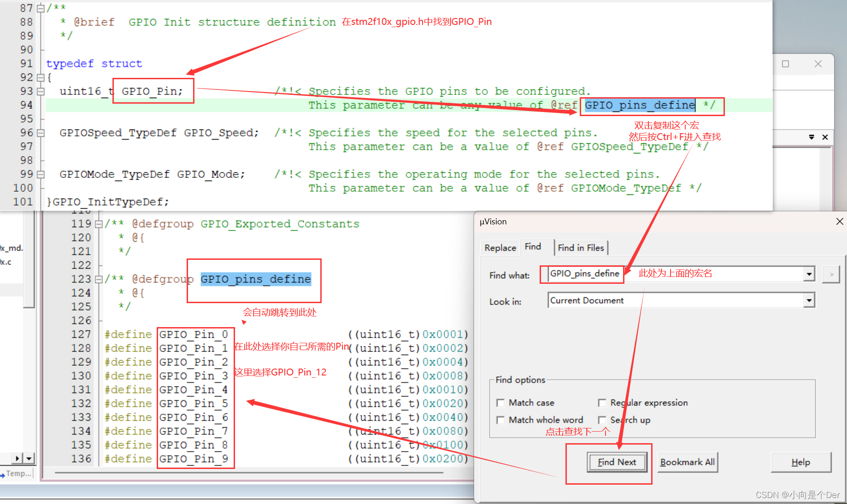Expand the Find what dropdown arrow
Screen dimensions: 847x504
coord(809,274)
